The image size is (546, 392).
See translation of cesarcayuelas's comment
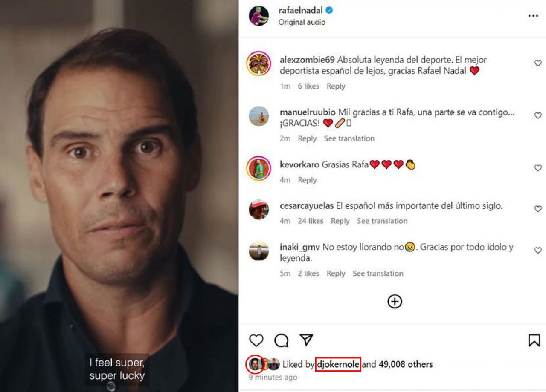pos(382,221)
